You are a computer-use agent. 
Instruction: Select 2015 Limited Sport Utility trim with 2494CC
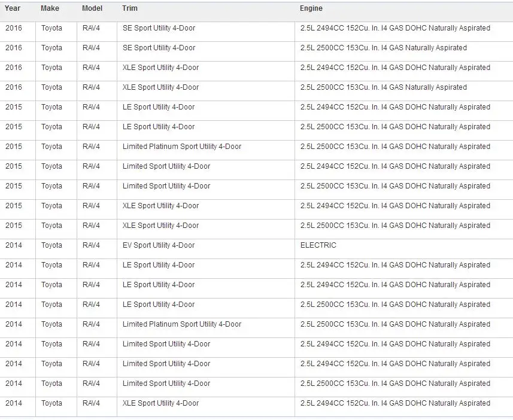[166, 166]
